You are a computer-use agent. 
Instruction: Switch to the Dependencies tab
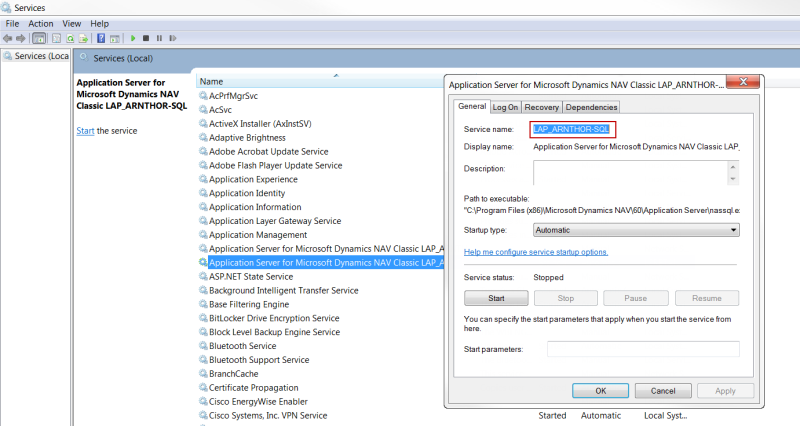pos(591,107)
